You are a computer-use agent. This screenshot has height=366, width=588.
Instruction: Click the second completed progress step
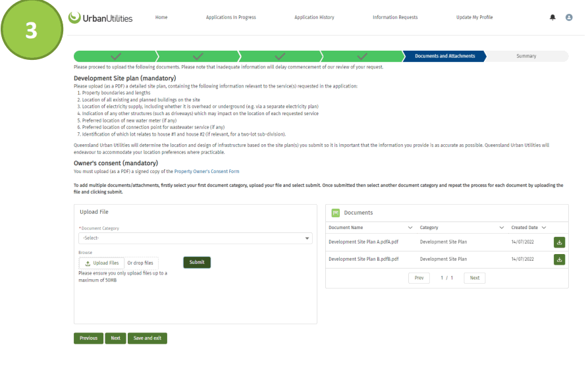[x=198, y=56]
